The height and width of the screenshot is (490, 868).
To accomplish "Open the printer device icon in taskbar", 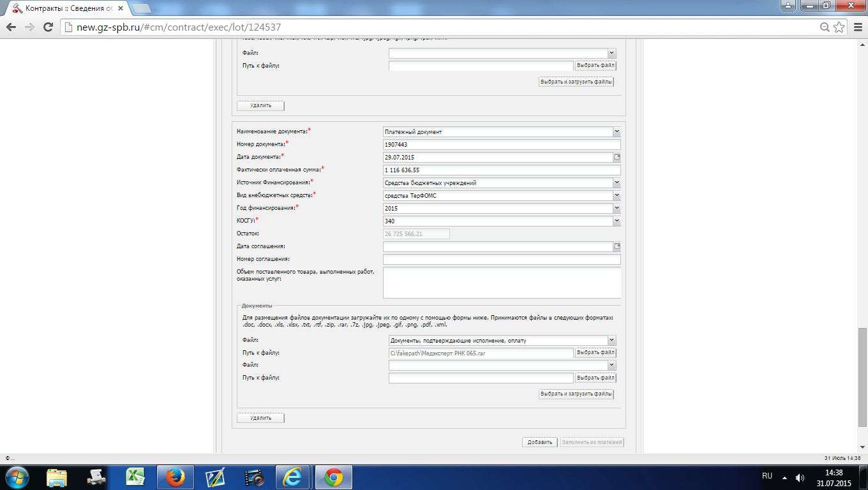I will (96, 477).
